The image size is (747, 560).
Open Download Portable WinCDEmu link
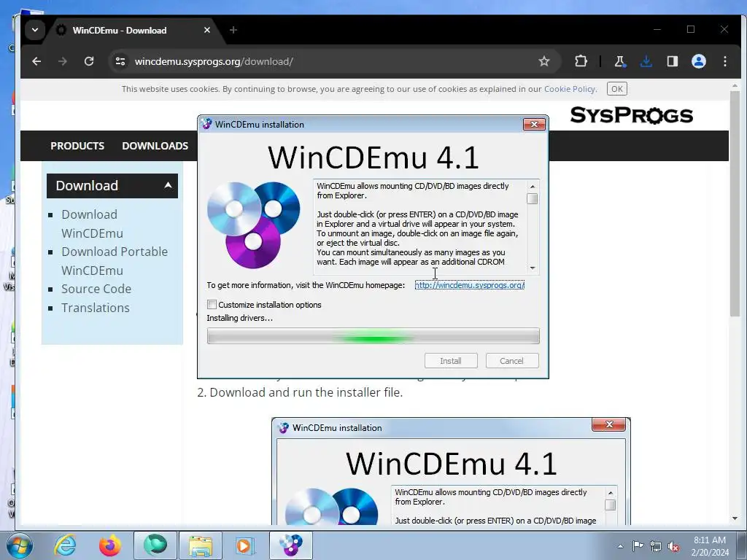coord(115,261)
